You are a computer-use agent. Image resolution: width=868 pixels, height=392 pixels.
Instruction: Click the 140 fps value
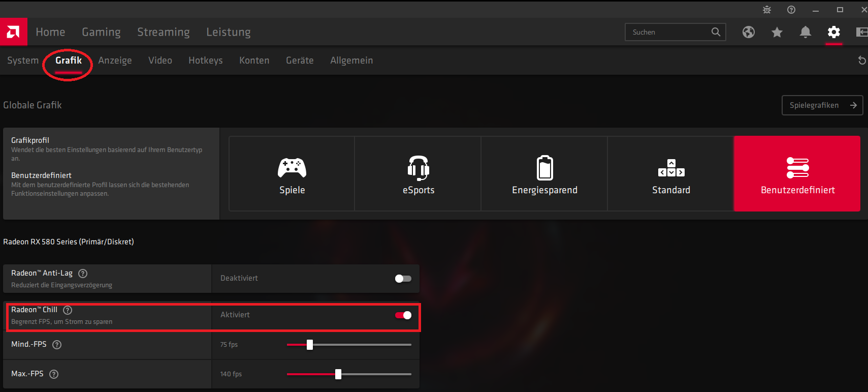click(x=231, y=374)
